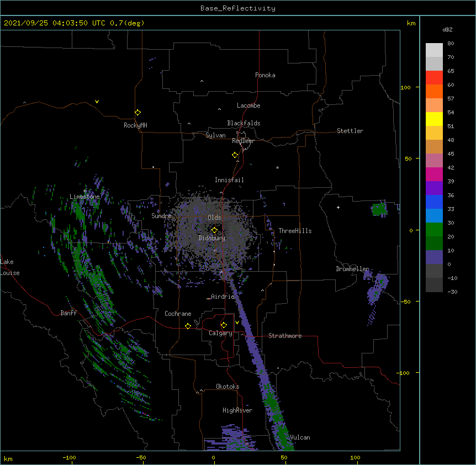This screenshot has height=465, width=476.
Task: Click the green 30 dBZ legend swatch
Action: tap(434, 230)
